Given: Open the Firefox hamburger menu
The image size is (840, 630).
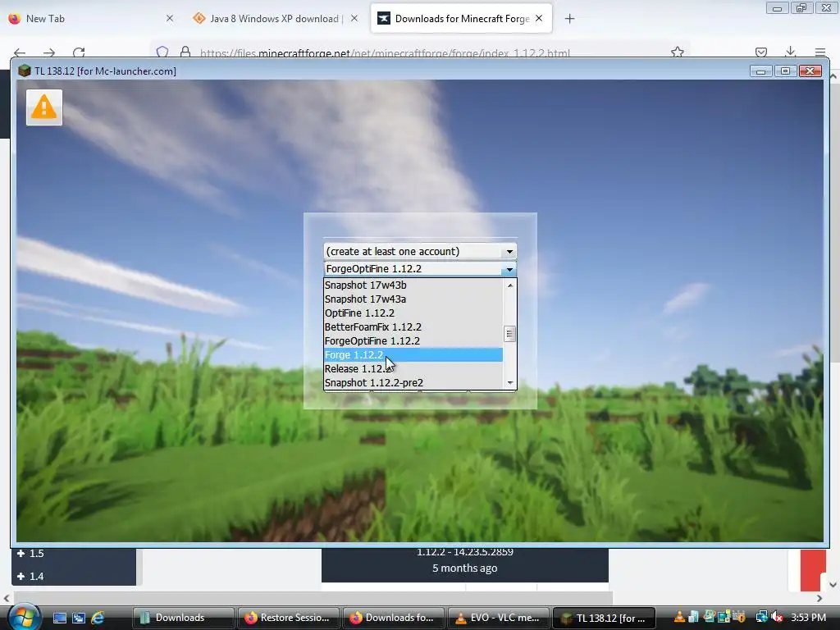Looking at the screenshot, I should click(x=819, y=52).
